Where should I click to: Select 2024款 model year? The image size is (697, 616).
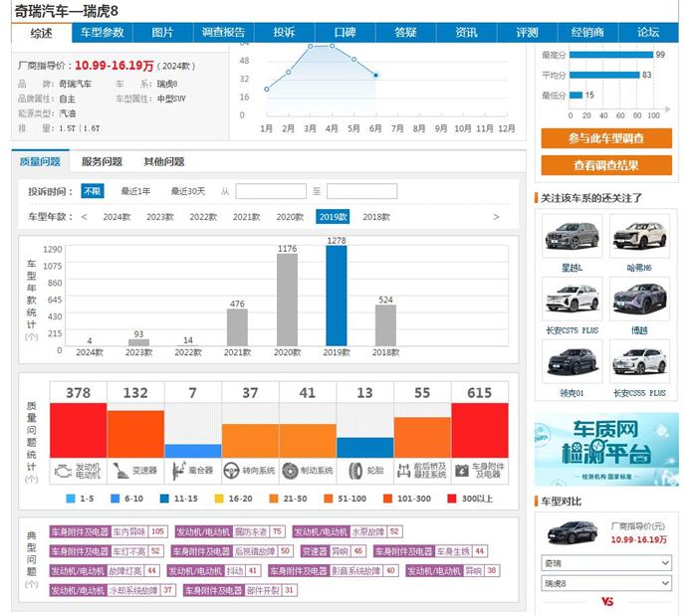pos(116,217)
